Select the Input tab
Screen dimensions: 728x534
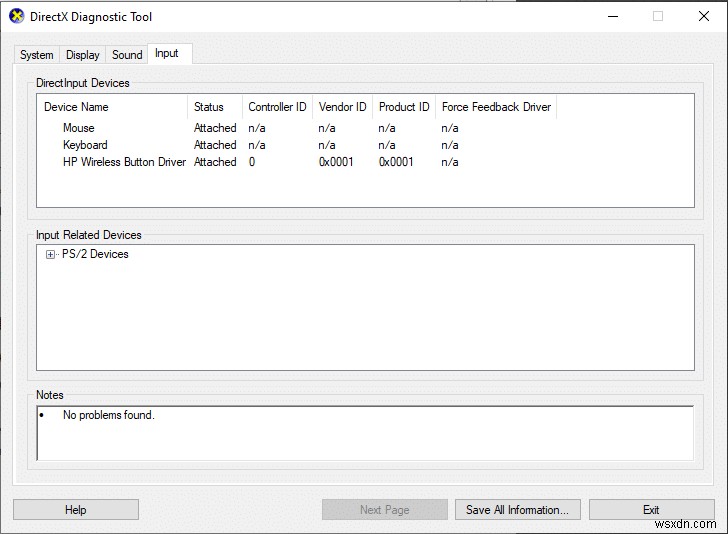pos(169,53)
